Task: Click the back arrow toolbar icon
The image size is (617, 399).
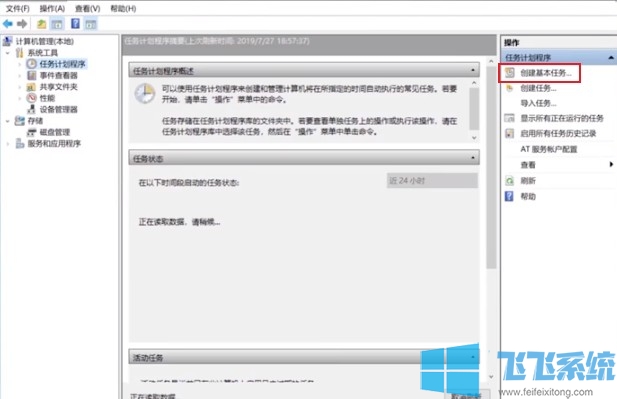Action: 8,24
